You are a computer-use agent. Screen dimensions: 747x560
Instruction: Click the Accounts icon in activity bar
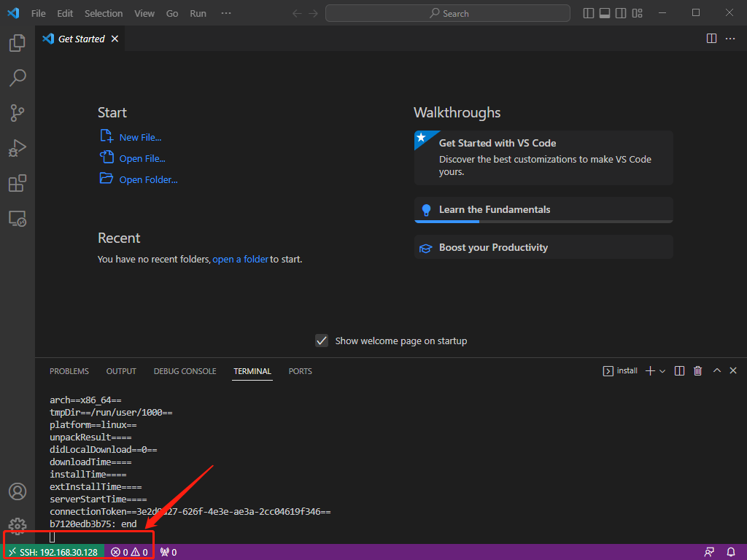(18, 491)
